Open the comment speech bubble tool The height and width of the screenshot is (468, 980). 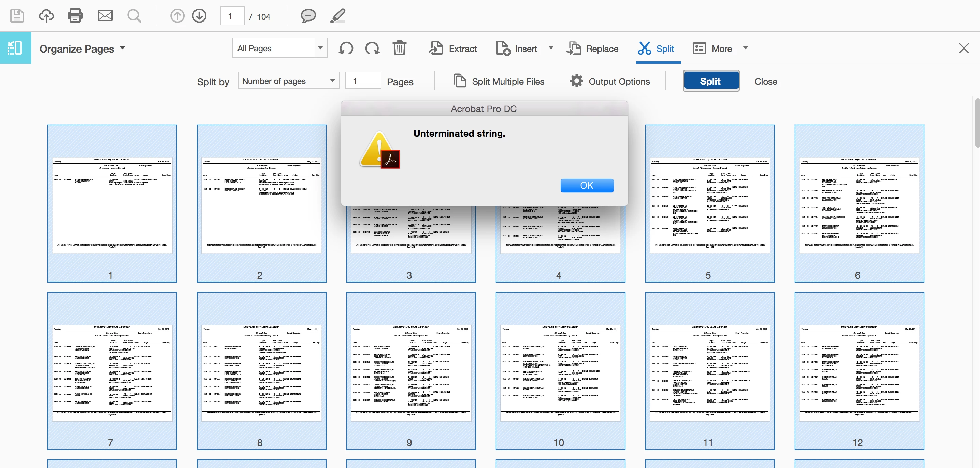308,16
